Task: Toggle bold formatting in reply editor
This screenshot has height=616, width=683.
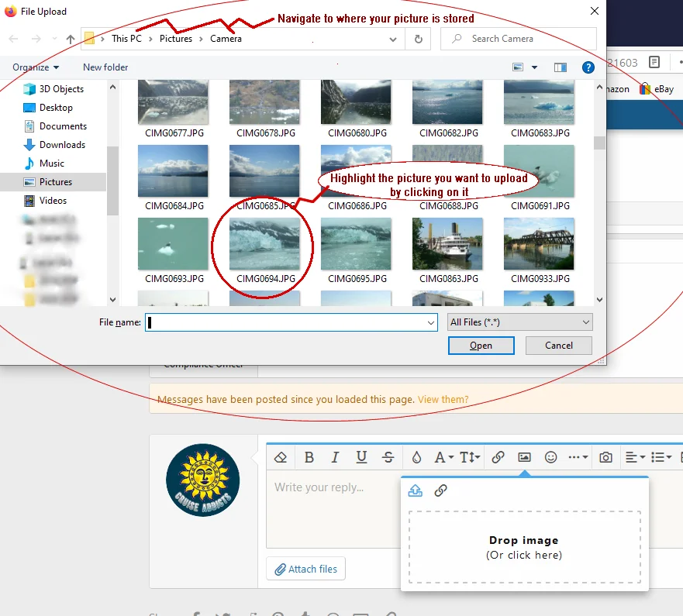Action: point(309,457)
